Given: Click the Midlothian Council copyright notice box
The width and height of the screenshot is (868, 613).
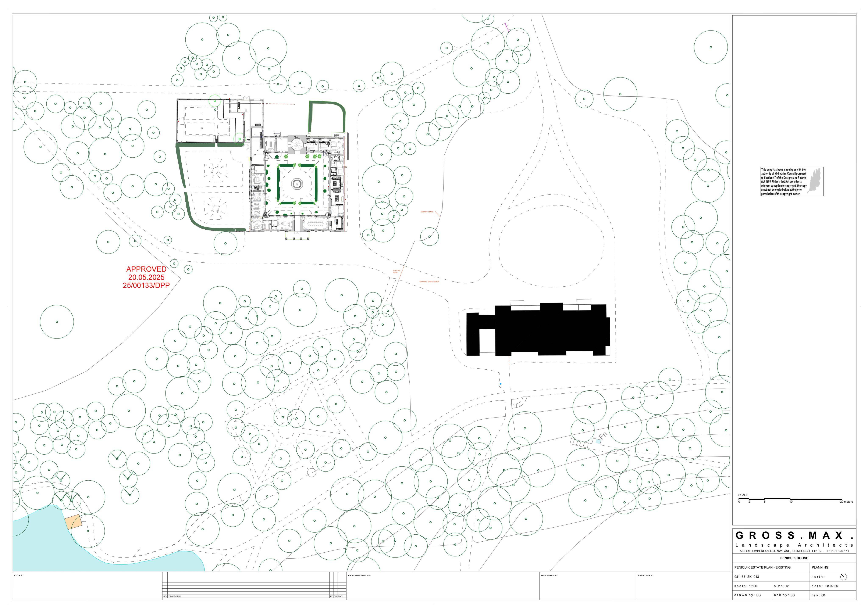Looking at the screenshot, I should [792, 182].
